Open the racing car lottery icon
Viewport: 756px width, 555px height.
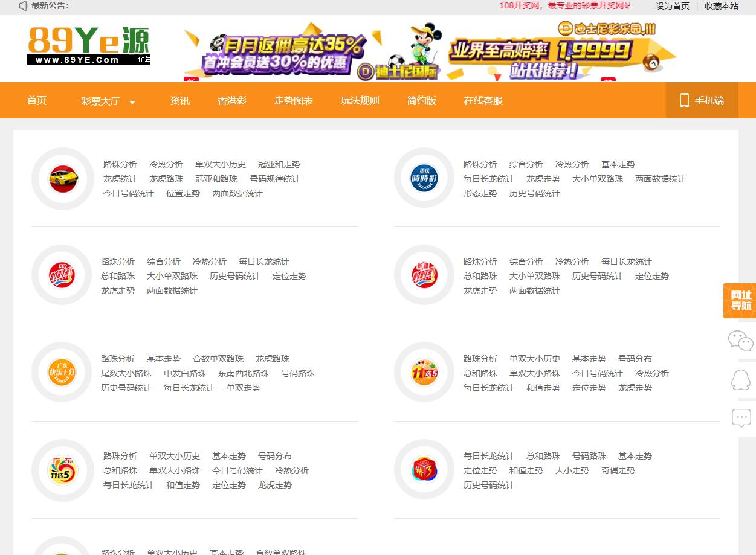62,179
